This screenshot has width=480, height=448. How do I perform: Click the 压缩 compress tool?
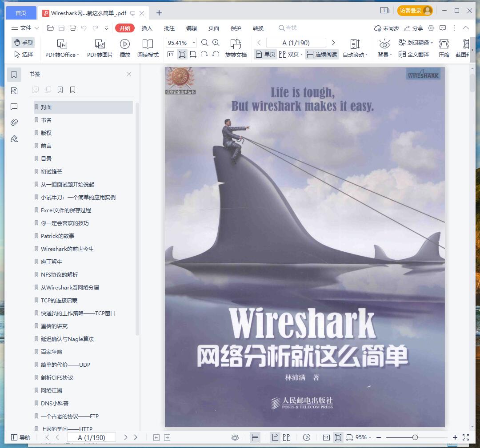click(x=444, y=49)
